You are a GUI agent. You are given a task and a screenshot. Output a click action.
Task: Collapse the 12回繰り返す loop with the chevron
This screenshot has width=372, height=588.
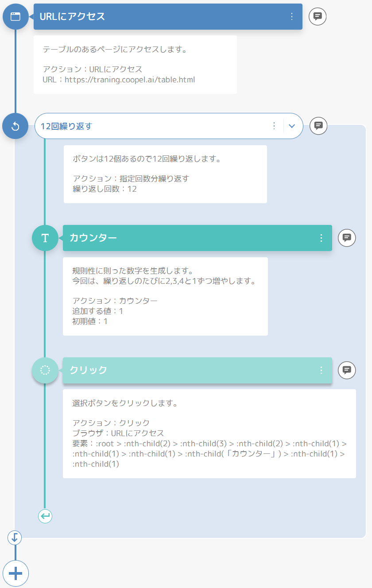pyautogui.click(x=292, y=126)
